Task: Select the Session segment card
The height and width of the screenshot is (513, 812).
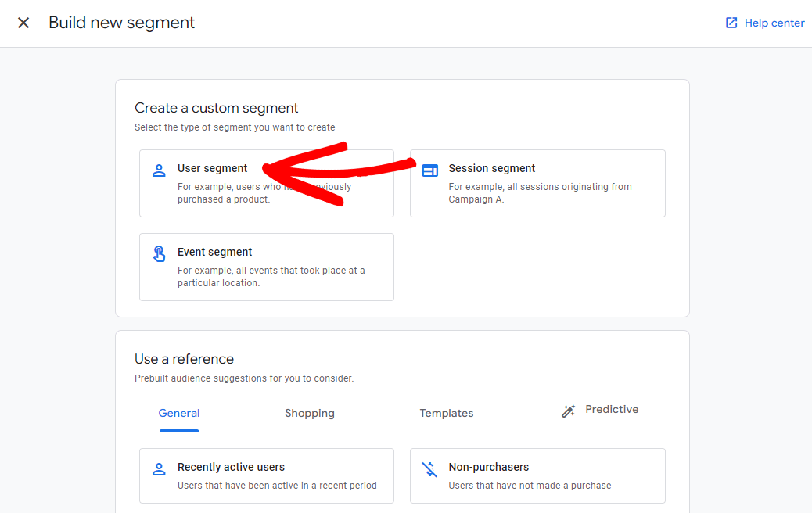Action: tap(537, 183)
